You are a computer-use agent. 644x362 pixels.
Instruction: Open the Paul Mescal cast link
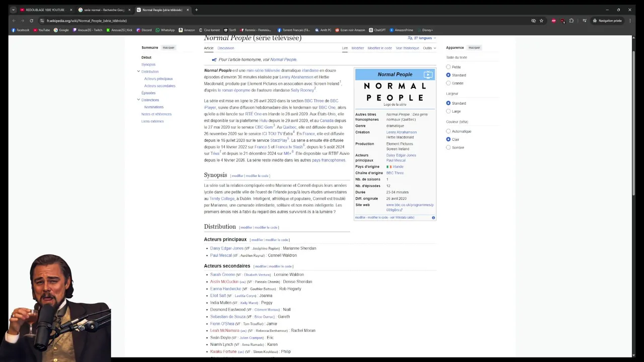click(x=221, y=255)
